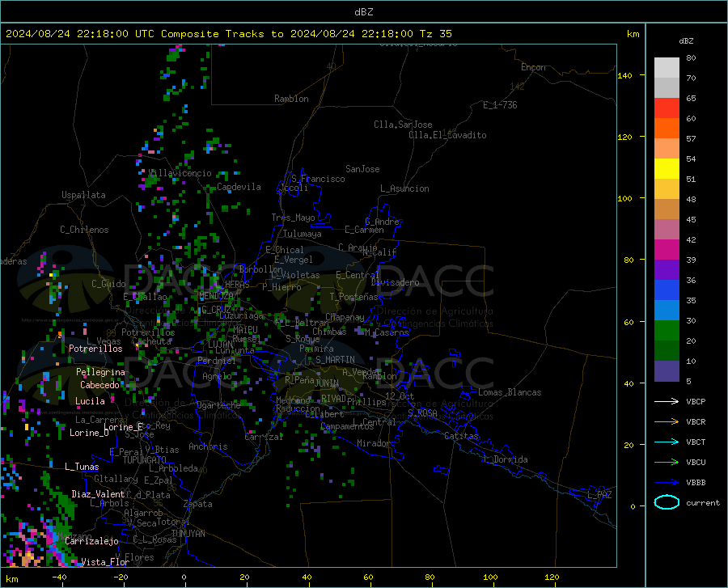This screenshot has width=728, height=588.
Task: Click the 5 dBZ violet swatch
Action: (667, 370)
